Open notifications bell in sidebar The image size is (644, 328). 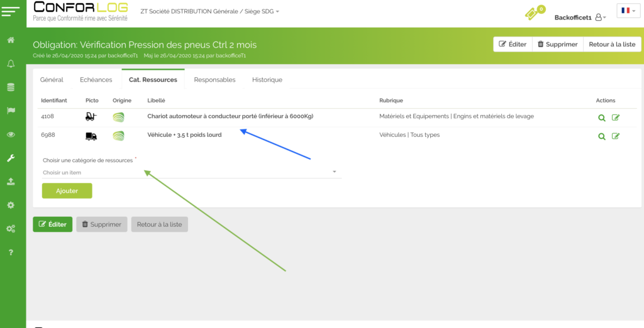click(x=11, y=64)
